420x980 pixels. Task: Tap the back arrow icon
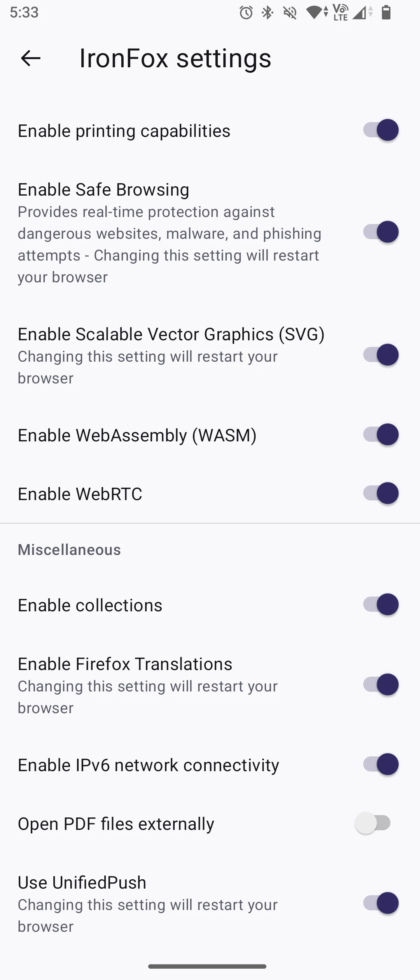click(31, 58)
